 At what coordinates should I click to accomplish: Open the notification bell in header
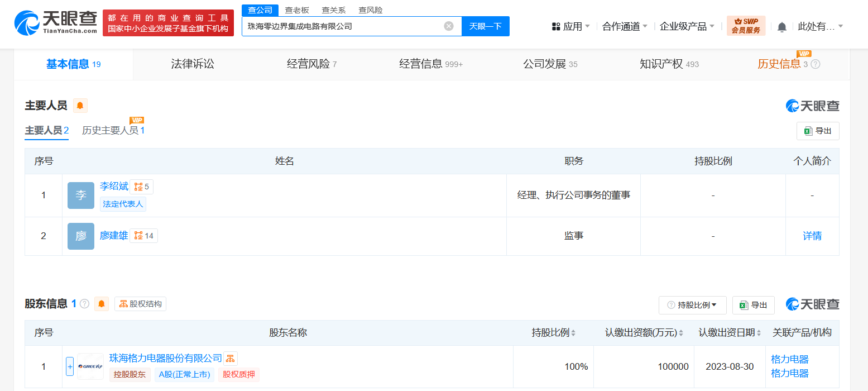[x=782, y=27]
